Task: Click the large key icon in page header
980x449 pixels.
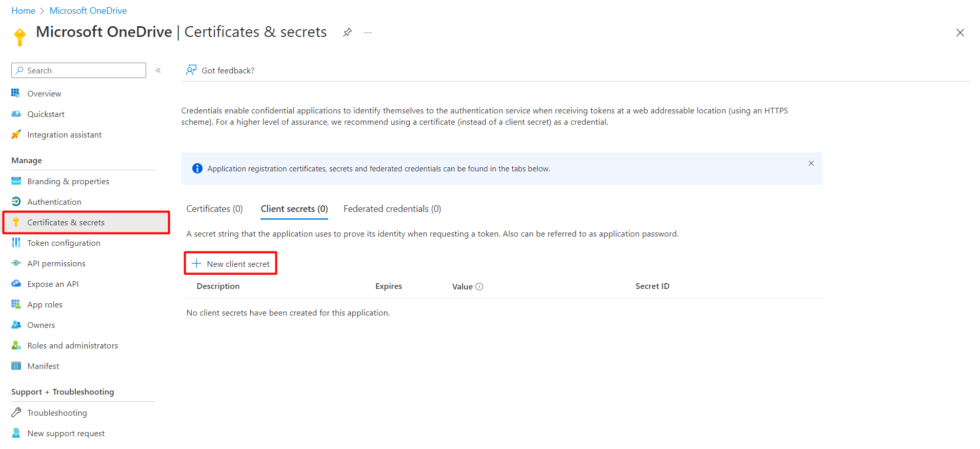Action: [x=19, y=37]
